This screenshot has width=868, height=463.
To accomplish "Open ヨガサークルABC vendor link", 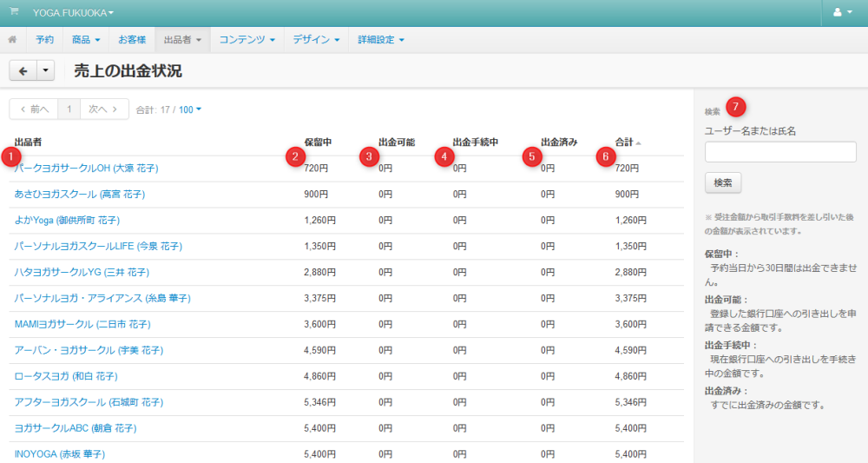I will (x=76, y=428).
